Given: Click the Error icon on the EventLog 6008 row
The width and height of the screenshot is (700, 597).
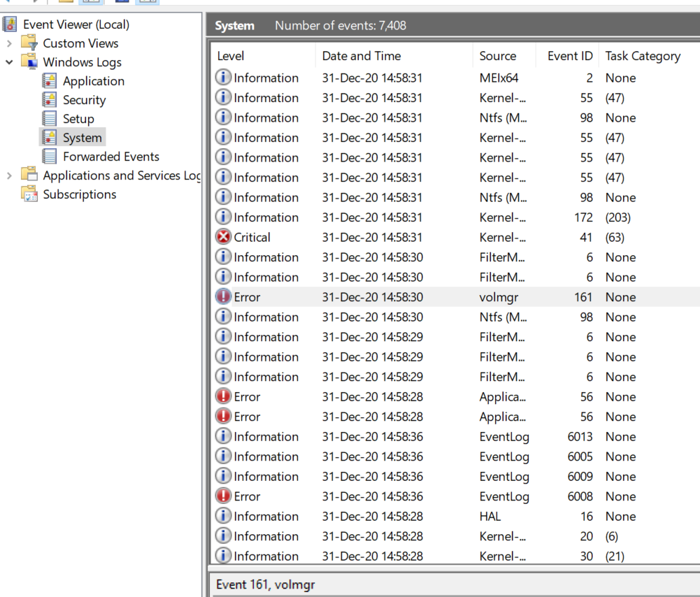Looking at the screenshot, I should tap(223, 496).
